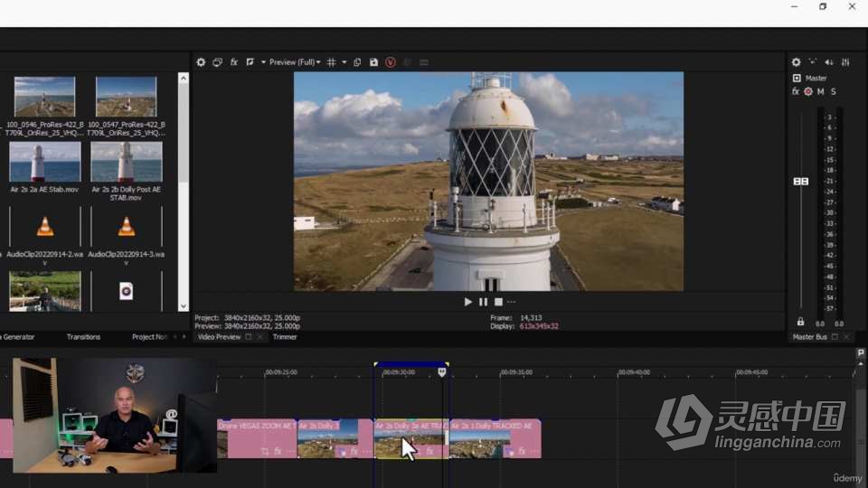Click project media scrollbar down arrow
Screen dimensions: 868x488
pos(184,306)
